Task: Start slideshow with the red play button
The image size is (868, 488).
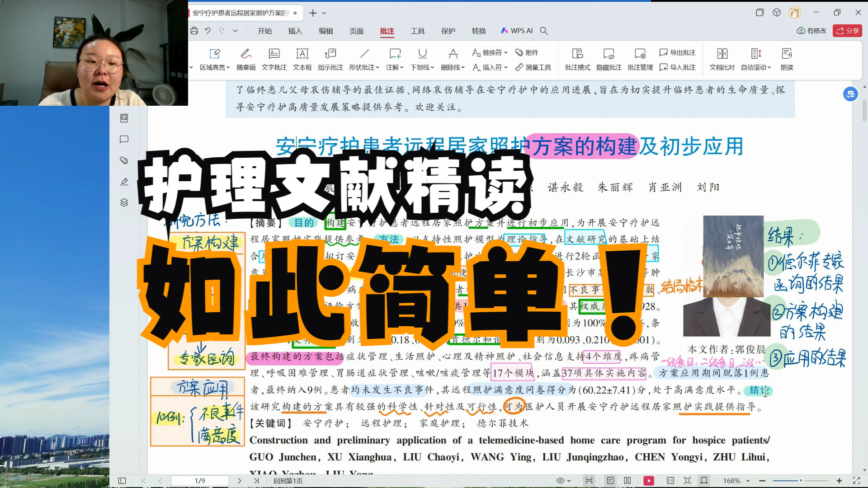Action: point(649,481)
